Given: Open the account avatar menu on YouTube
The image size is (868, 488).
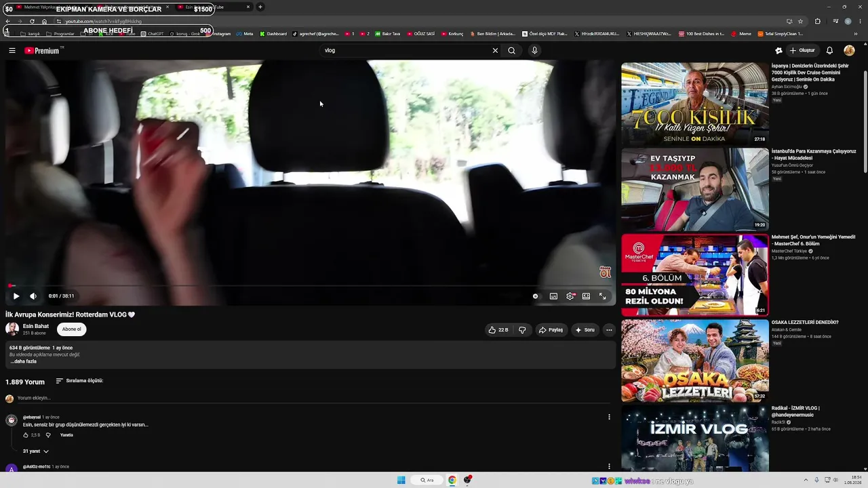Looking at the screenshot, I should 849,50.
